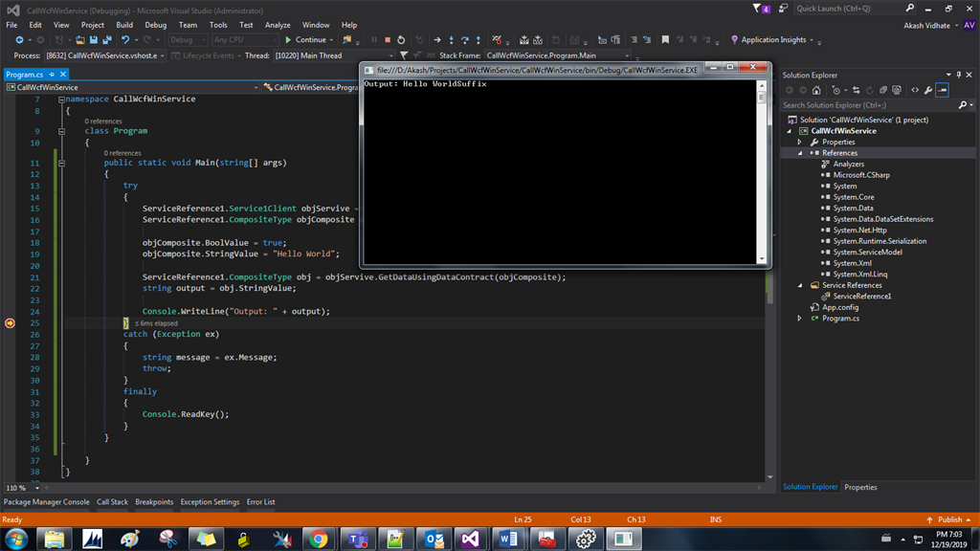Image resolution: width=980 pixels, height=551 pixels.
Task: Collapse the References node
Action: point(800,152)
